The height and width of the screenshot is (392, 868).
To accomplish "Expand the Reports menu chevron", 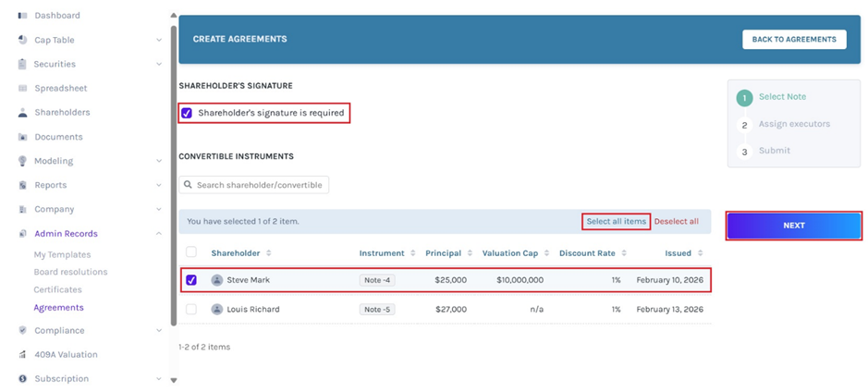I will click(x=159, y=186).
